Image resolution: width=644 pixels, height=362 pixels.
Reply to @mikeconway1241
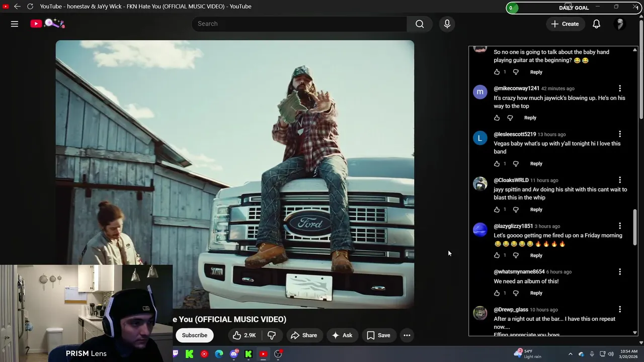click(x=530, y=118)
